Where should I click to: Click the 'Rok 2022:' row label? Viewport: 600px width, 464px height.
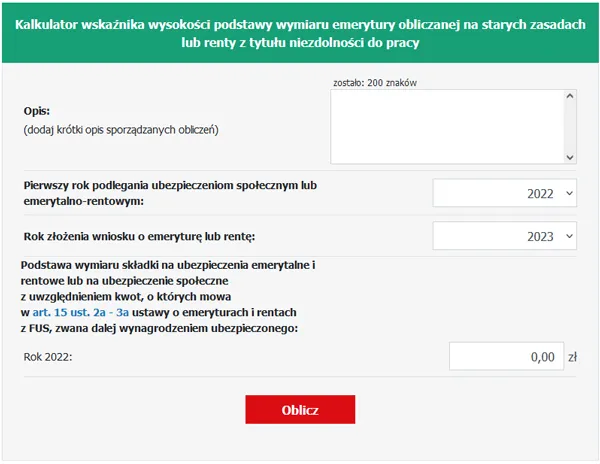[x=47, y=357]
